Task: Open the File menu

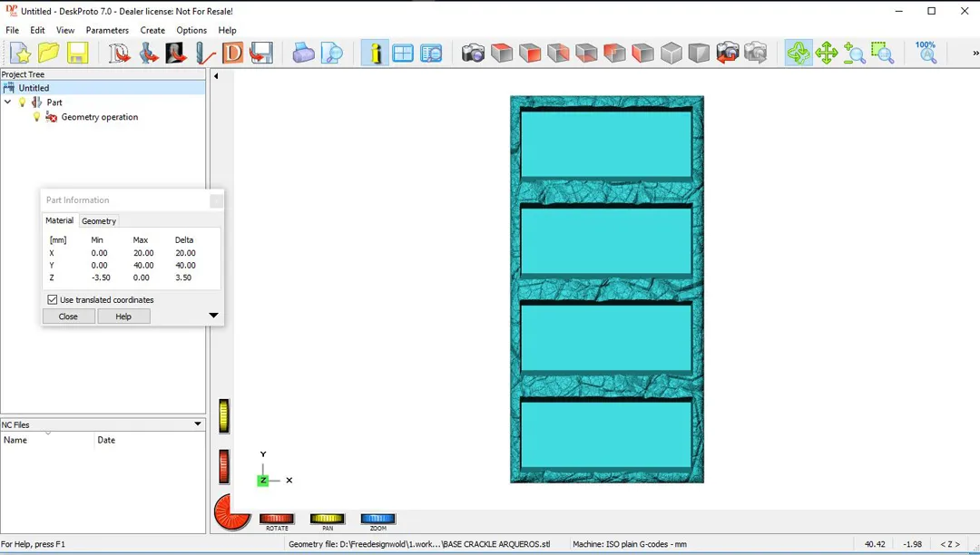Action: coord(12,30)
